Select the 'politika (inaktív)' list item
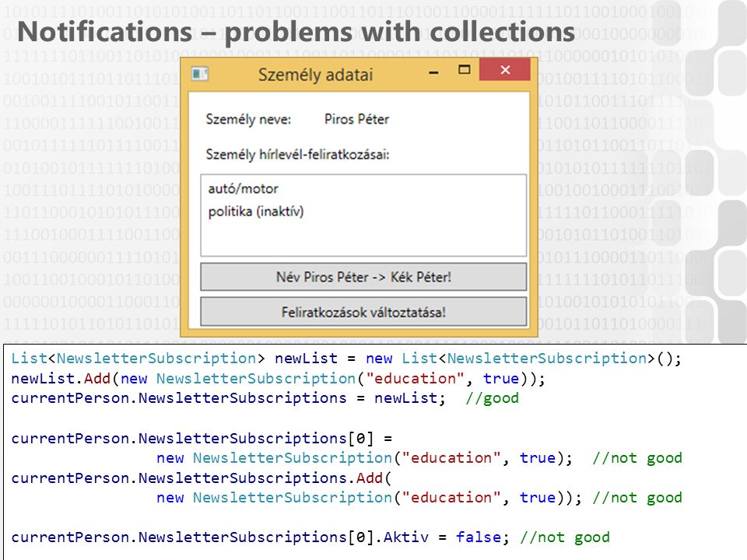 (x=256, y=212)
